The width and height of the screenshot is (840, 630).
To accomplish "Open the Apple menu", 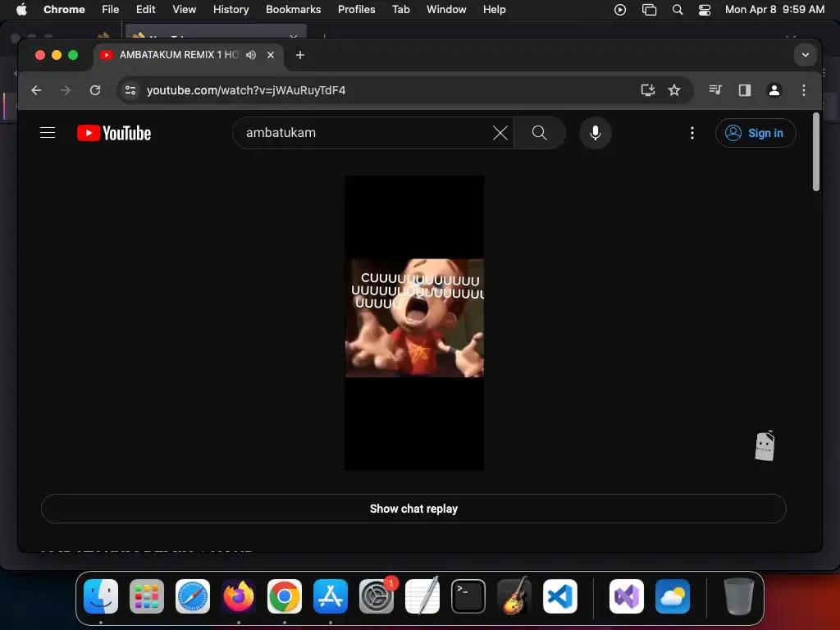I will pos(21,9).
